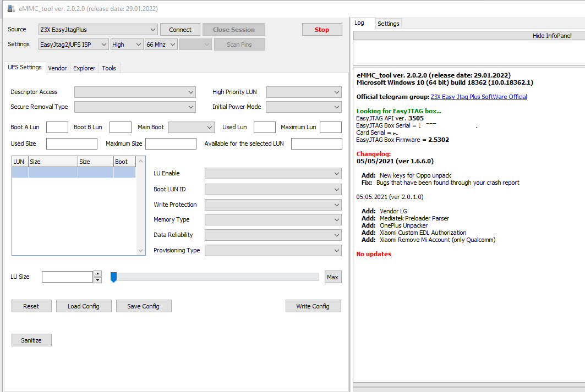Select the highlighted first row in LUN table
This screenshot has width=585, height=392.
74,172
